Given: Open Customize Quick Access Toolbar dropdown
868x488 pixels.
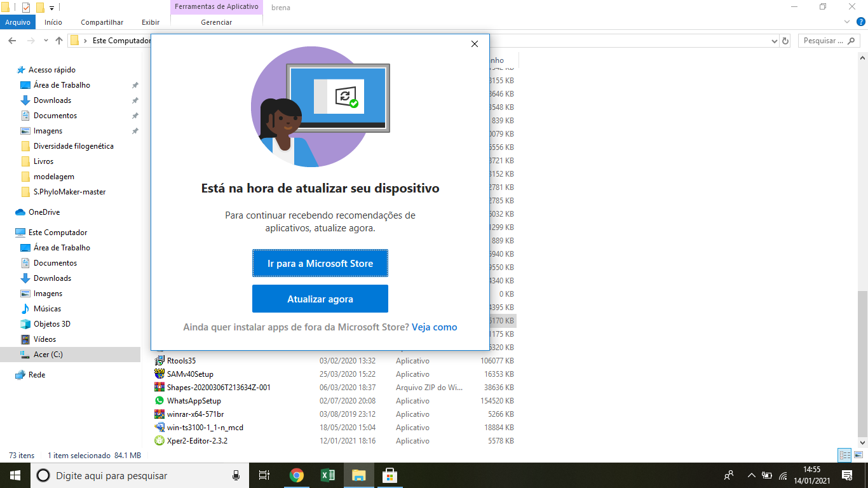Looking at the screenshot, I should [x=51, y=8].
